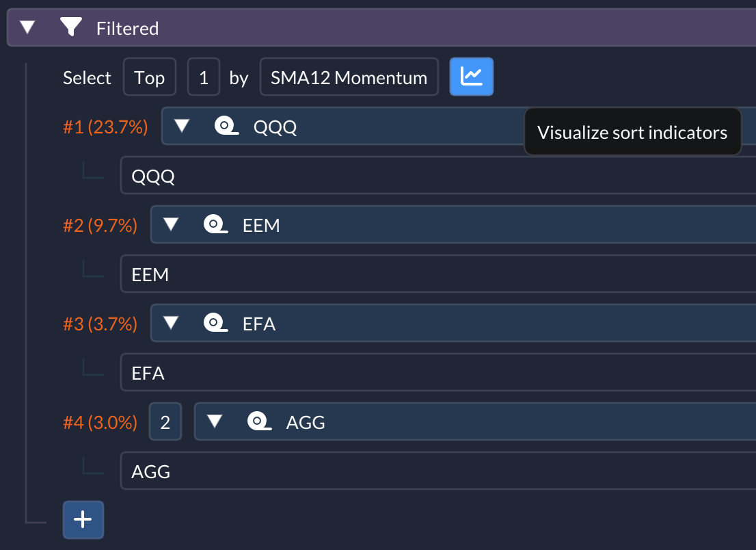Collapse the AGG group triangle
This screenshot has width=756, height=550.
(x=215, y=421)
